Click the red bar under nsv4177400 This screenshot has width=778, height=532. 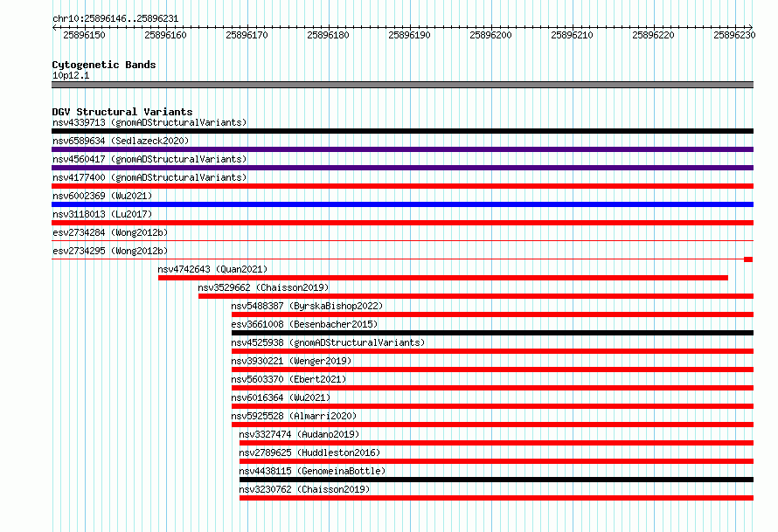pyautogui.click(x=402, y=186)
